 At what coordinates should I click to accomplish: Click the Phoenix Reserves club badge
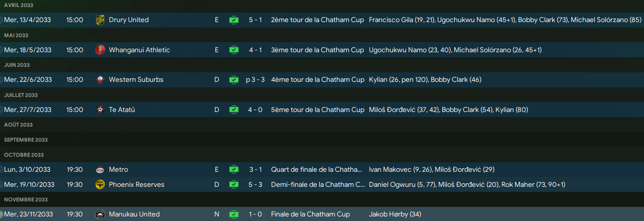point(100,184)
